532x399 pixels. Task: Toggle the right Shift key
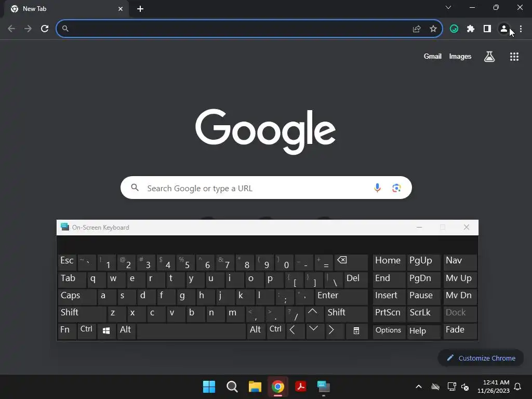pos(346,313)
